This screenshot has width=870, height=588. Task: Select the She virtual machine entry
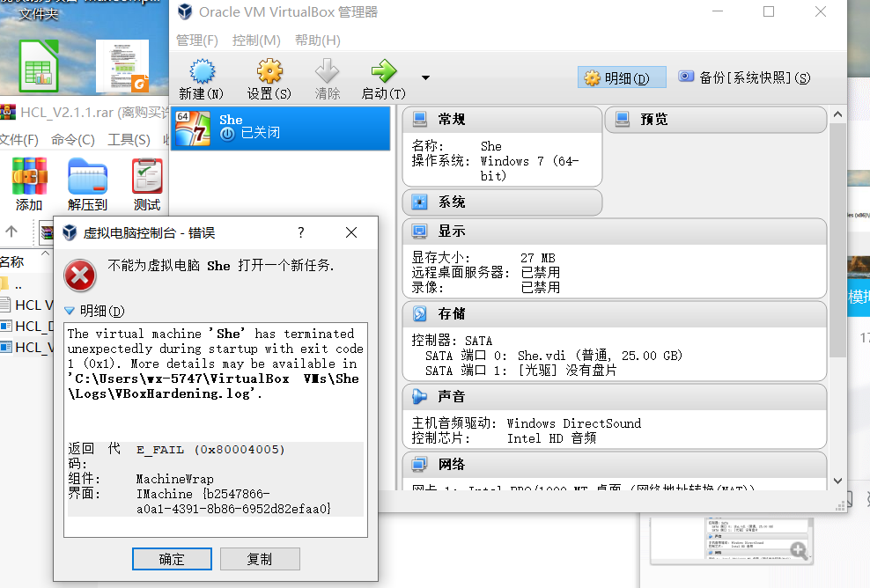click(x=281, y=129)
